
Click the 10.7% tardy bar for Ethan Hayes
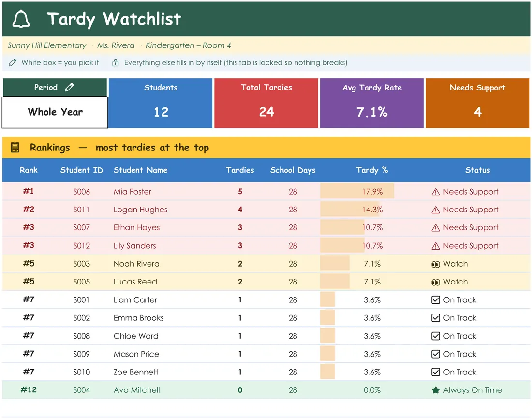(342, 227)
